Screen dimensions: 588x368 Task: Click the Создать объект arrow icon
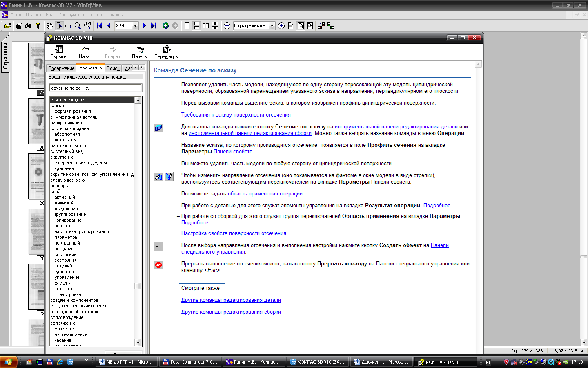pos(158,247)
